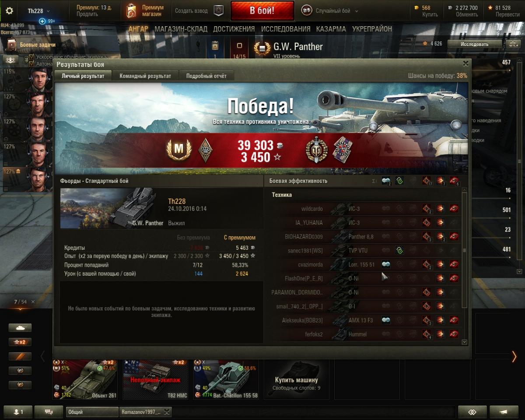The image size is (525, 420).
Task: Open contacts list icon with count 1
Action: [x=18, y=412]
